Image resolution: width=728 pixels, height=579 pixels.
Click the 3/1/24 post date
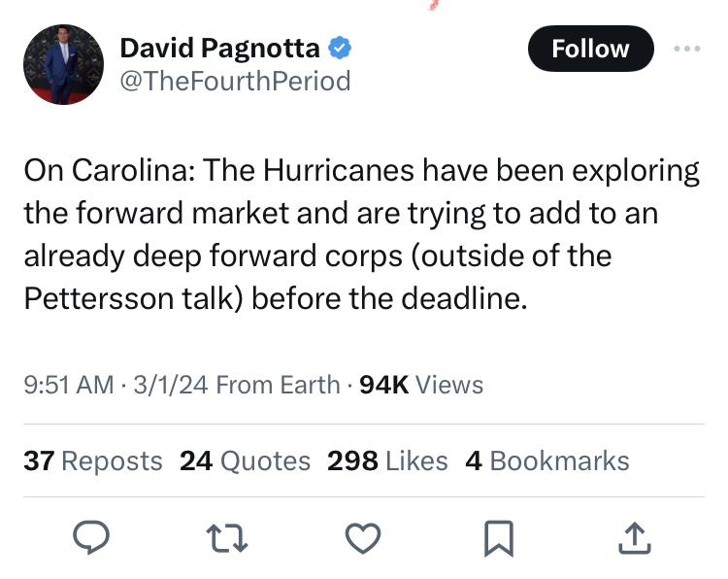[172, 385]
